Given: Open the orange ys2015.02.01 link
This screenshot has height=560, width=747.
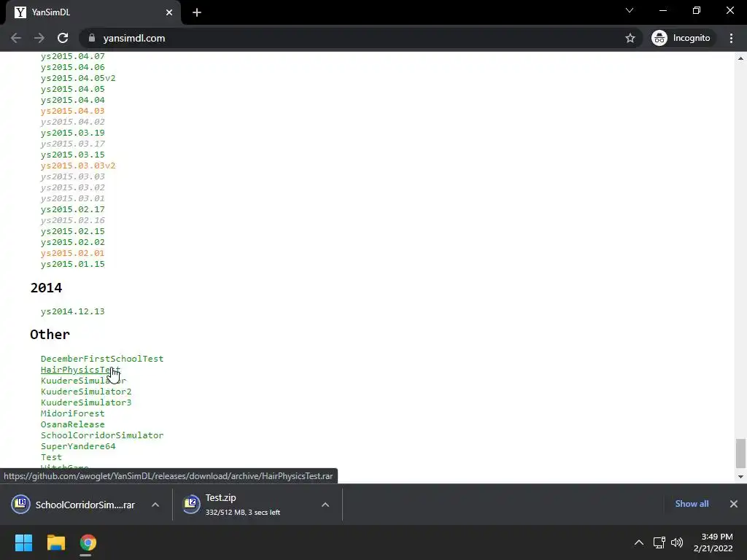Looking at the screenshot, I should pos(72,253).
